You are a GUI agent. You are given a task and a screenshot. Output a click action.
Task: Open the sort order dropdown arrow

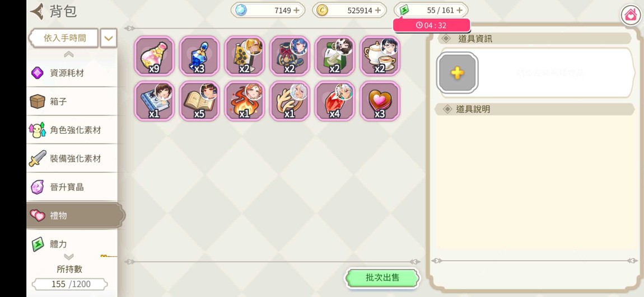[x=108, y=38]
